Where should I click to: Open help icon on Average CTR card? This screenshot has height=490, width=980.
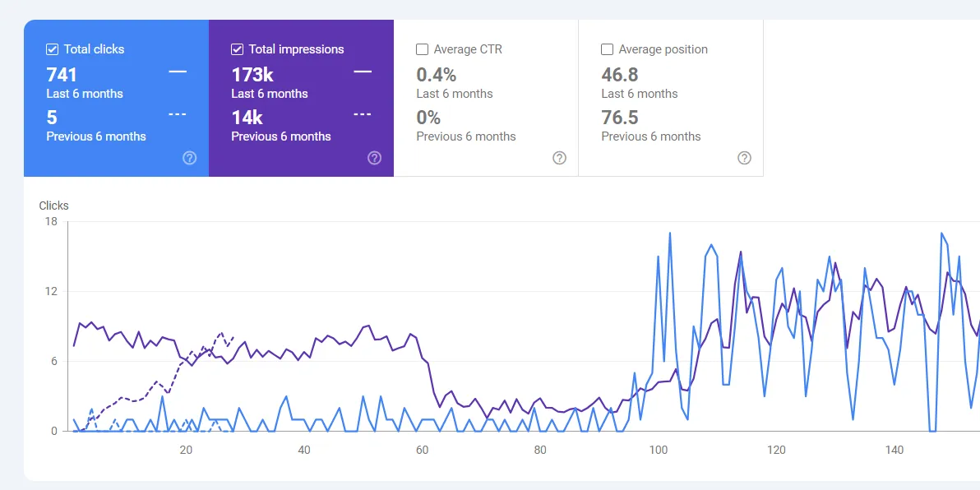click(x=559, y=158)
